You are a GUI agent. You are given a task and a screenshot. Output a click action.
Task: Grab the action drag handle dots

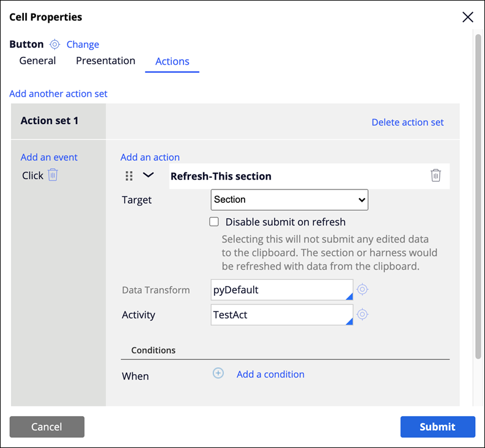129,176
